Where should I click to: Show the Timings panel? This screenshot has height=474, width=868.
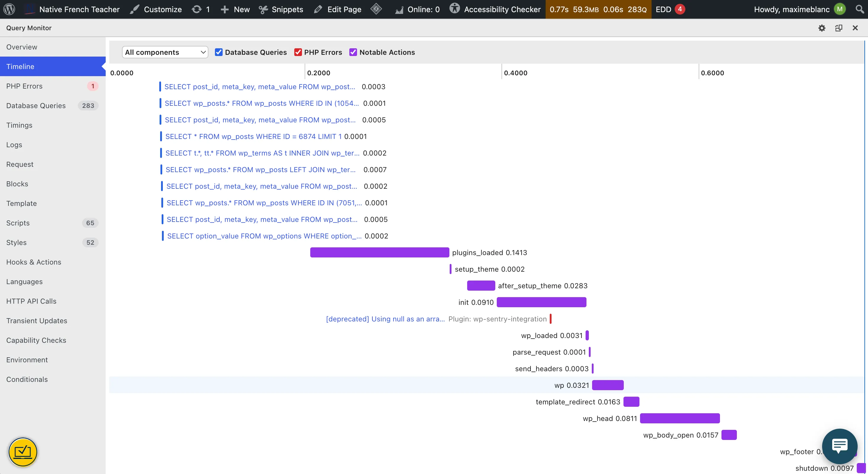tap(53, 125)
